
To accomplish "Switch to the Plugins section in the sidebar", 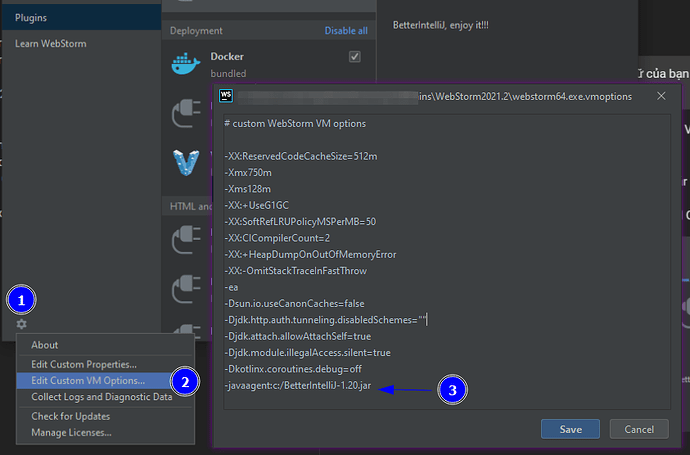I will (31, 17).
